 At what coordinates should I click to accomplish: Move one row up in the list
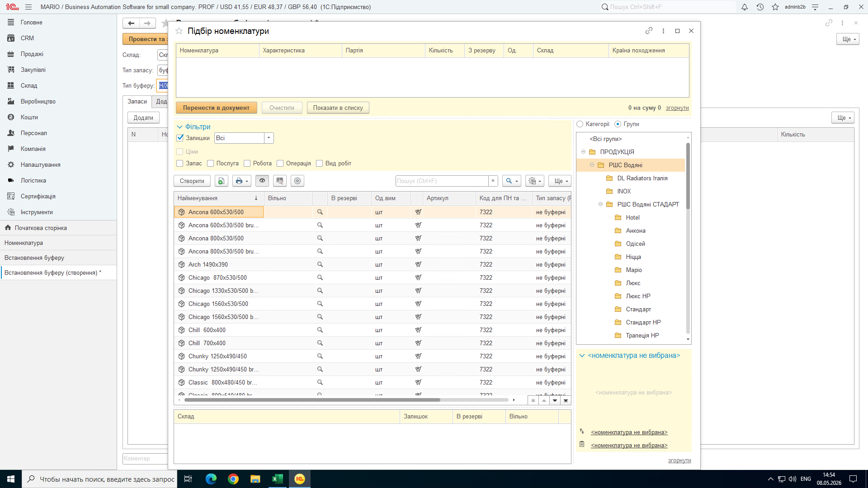[544, 400]
